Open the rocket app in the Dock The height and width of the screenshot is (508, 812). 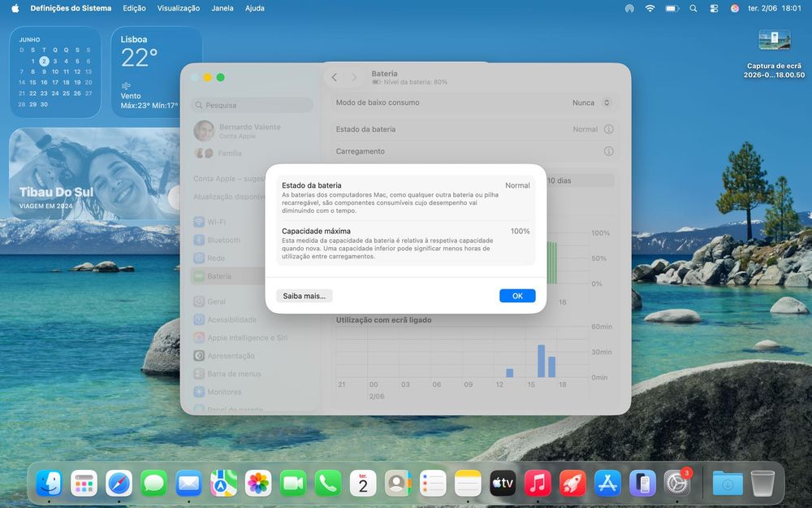point(572,484)
